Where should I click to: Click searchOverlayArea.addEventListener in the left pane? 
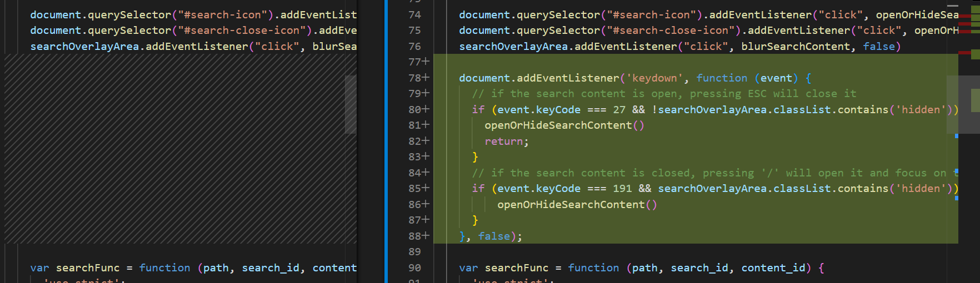tap(139, 47)
